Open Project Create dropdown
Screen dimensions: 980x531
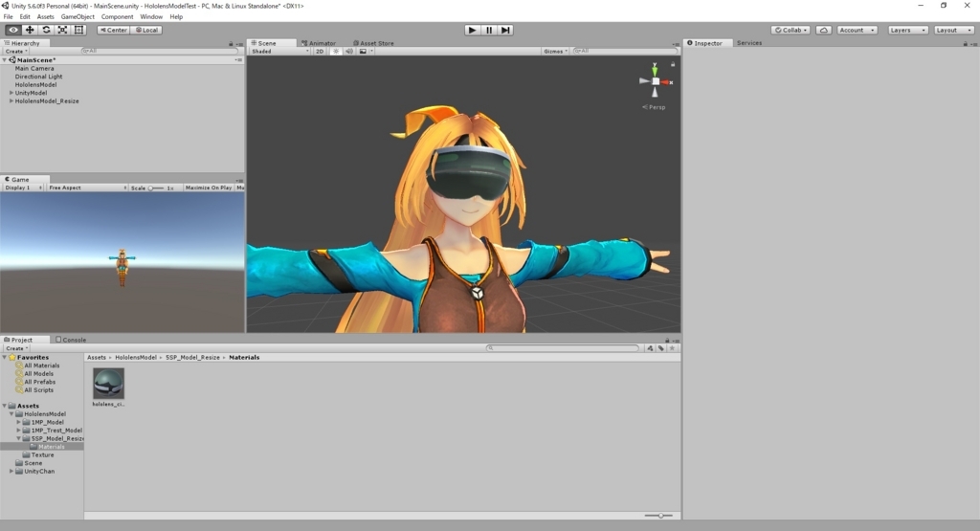click(16, 348)
